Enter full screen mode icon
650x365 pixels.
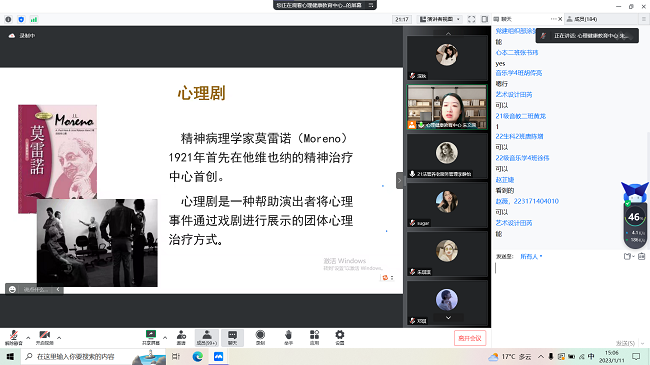[x=471, y=19]
